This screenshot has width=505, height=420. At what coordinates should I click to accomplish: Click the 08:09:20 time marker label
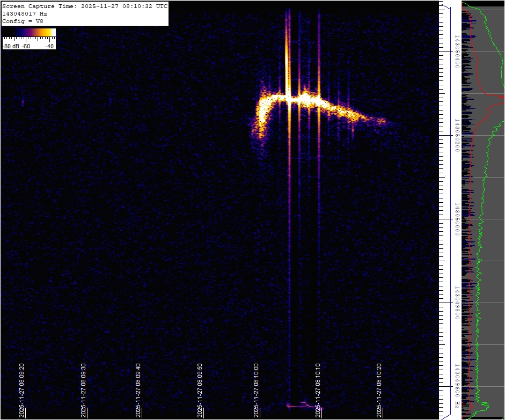pos(22,390)
